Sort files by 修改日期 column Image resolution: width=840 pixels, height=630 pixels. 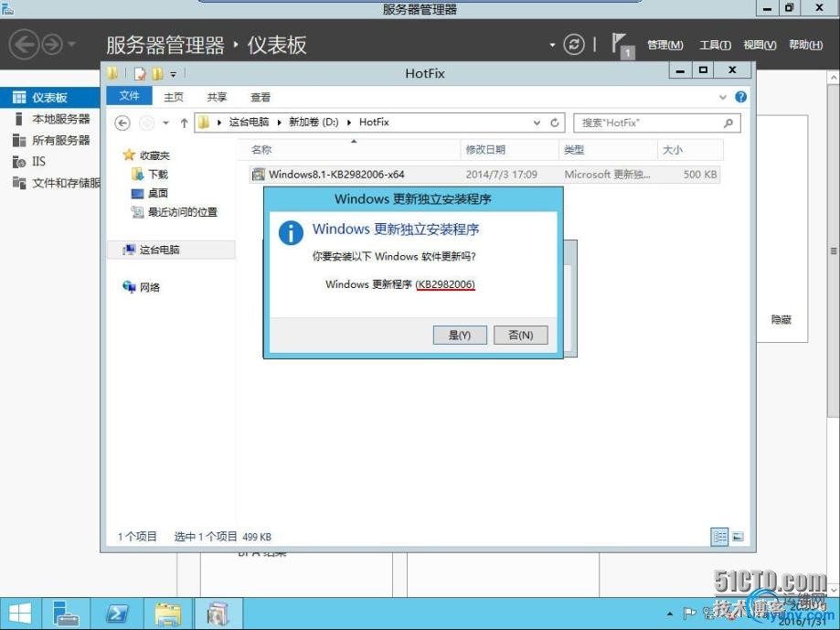tap(509, 149)
